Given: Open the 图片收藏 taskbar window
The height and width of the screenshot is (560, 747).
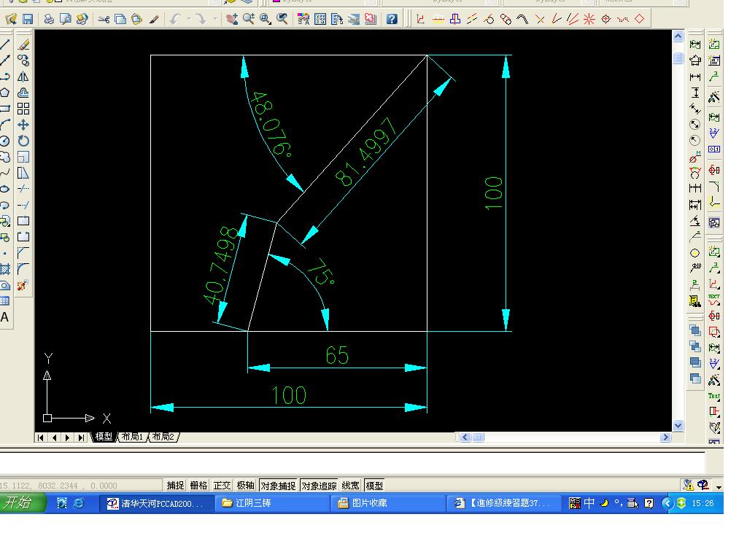Looking at the screenshot, I should point(387,503).
